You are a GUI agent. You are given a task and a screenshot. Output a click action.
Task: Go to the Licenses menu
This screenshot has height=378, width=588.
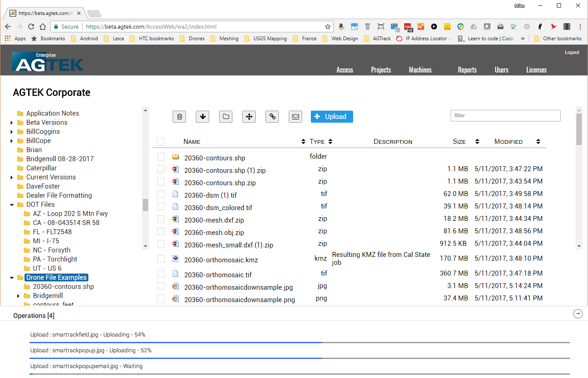coord(536,70)
